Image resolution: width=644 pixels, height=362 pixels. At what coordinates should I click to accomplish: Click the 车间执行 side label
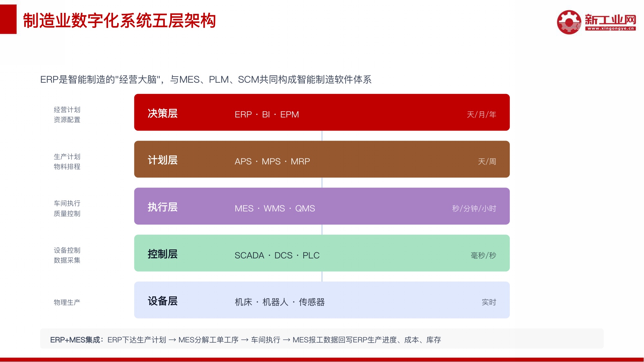click(67, 203)
